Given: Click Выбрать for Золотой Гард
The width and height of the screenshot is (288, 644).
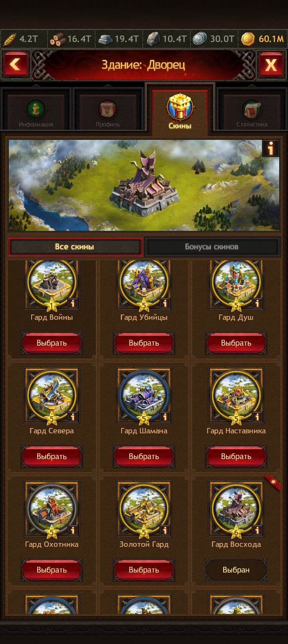Looking at the screenshot, I should click(144, 570).
